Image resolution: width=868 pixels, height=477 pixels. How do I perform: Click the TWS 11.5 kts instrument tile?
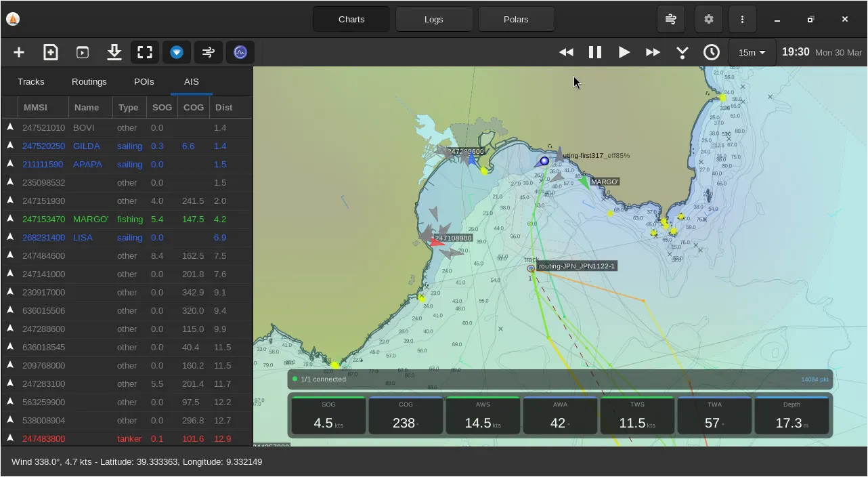pyautogui.click(x=637, y=415)
